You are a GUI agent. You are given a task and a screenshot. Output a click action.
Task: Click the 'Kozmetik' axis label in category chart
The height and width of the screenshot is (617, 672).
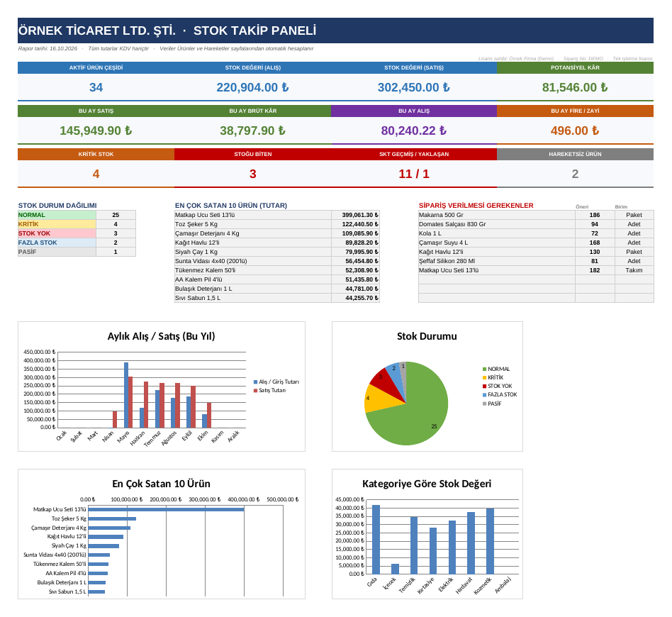coord(483,586)
